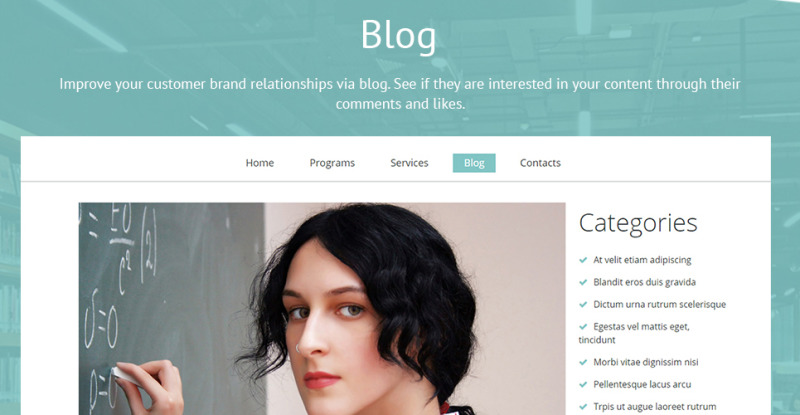Click the checkmark icon beside At velit etiam adipiscing
This screenshot has height=415, width=800.
(583, 260)
